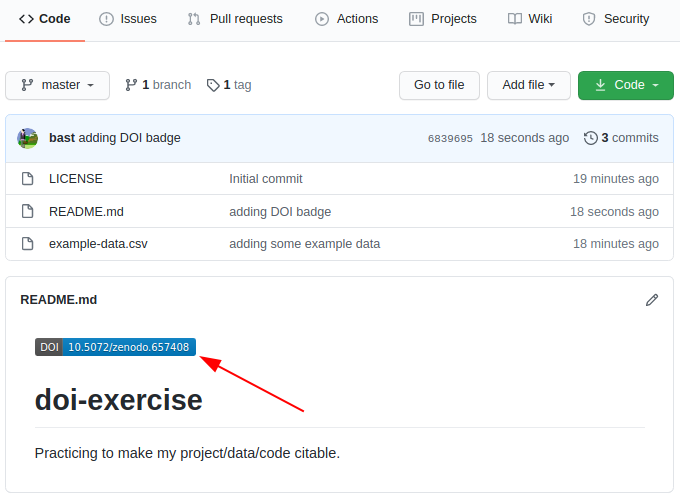Click the README.md file icon

[28, 212]
